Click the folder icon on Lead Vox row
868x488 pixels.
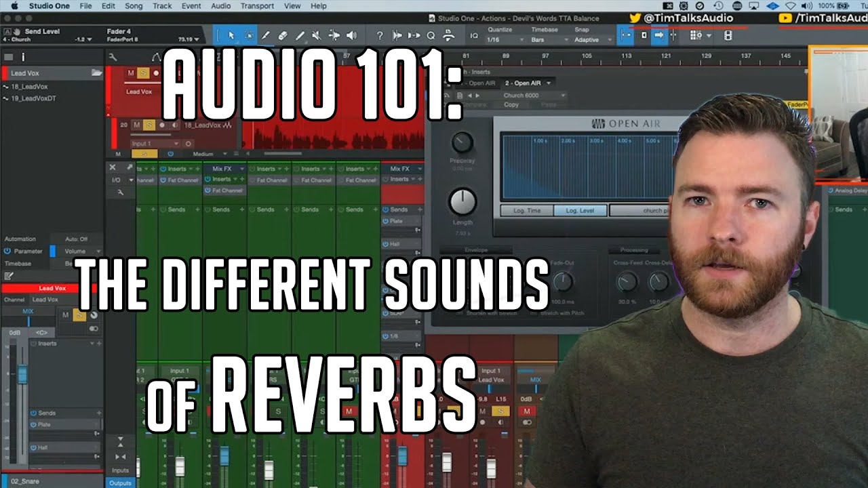[x=96, y=73]
